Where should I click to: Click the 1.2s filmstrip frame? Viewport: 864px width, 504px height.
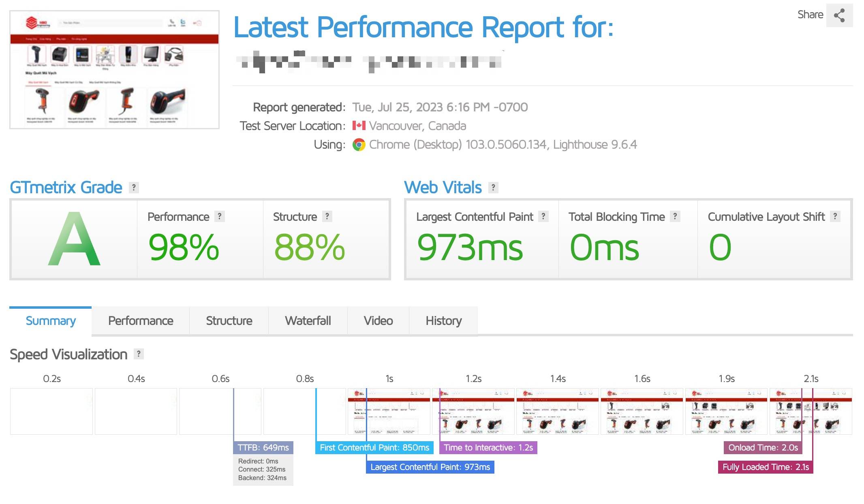click(473, 411)
